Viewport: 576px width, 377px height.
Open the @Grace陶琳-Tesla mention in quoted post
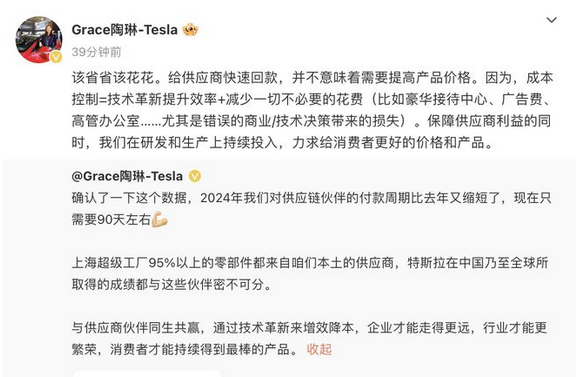pyautogui.click(x=127, y=176)
